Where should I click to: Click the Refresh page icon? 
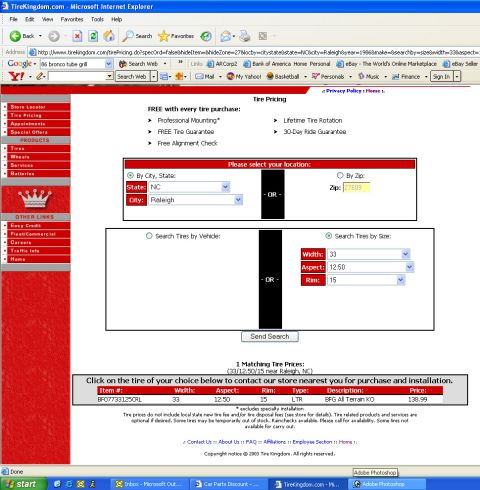(93, 36)
